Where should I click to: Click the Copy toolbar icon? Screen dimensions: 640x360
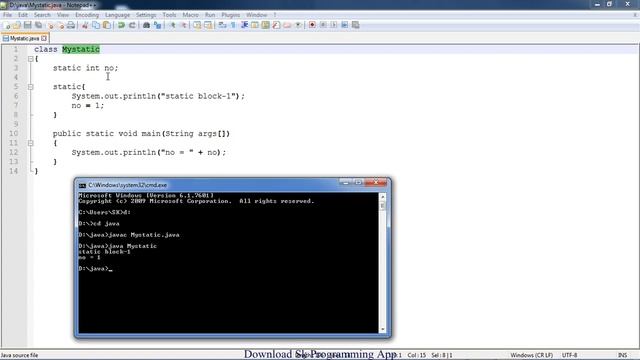(x=96, y=25)
